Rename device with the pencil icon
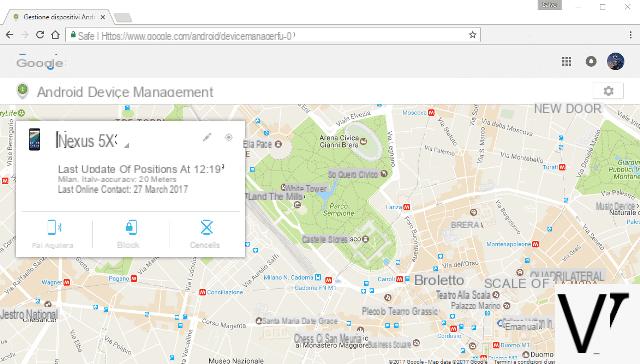 (207, 137)
